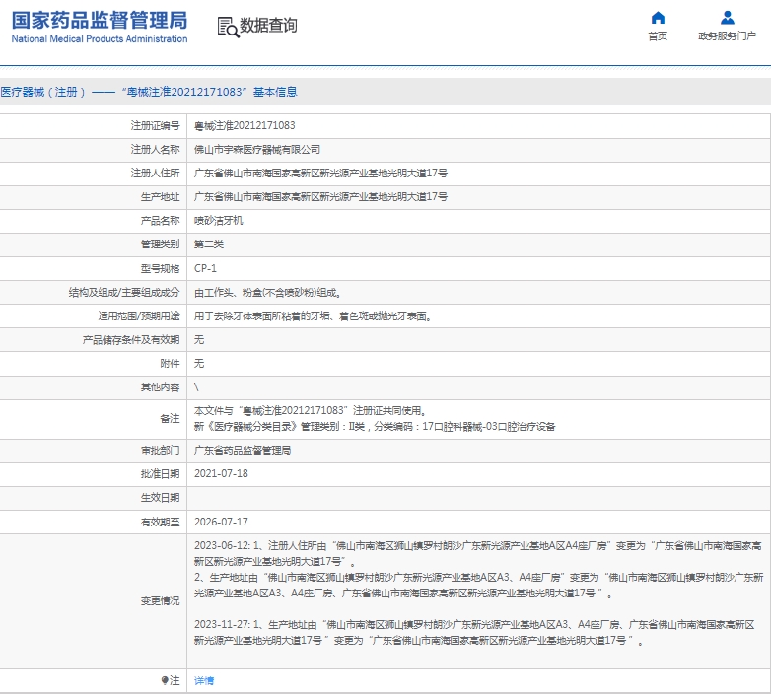Click the 管理类别 row label
771x700 pixels.
pyautogui.click(x=160, y=245)
